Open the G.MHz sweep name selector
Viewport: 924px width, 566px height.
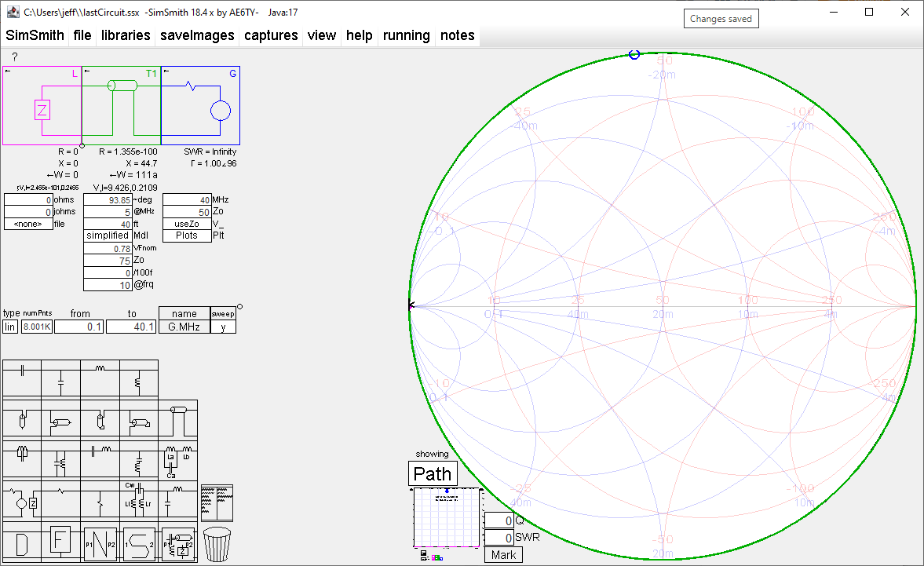(184, 327)
